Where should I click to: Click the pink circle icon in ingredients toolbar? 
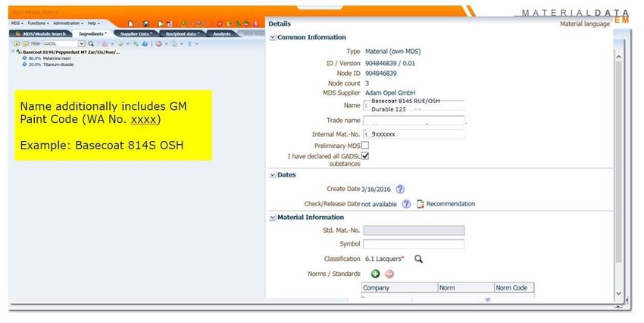[105, 44]
